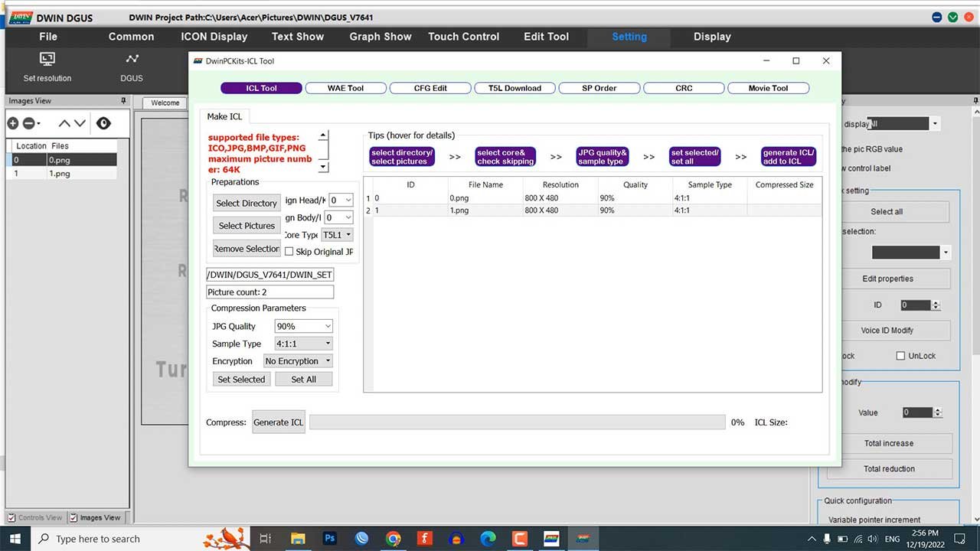Click the remove image minus icon
Image resolution: width=980 pixels, height=551 pixels.
(x=28, y=123)
